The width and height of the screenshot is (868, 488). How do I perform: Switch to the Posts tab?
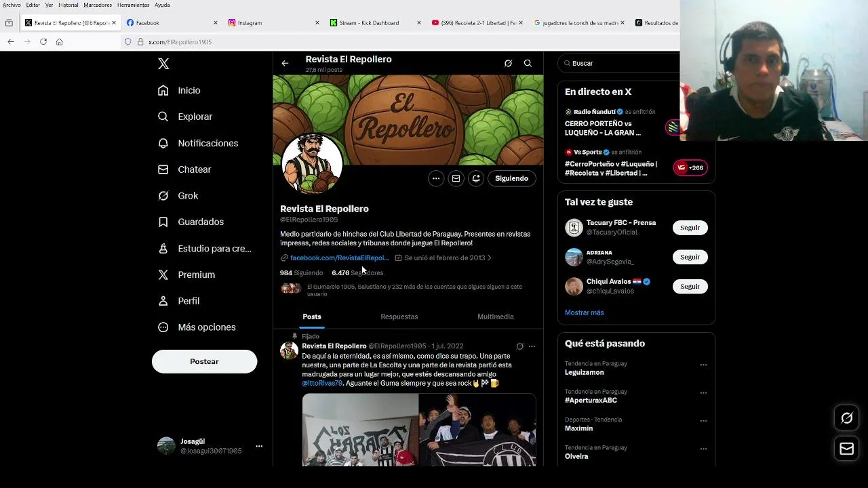pyautogui.click(x=312, y=317)
